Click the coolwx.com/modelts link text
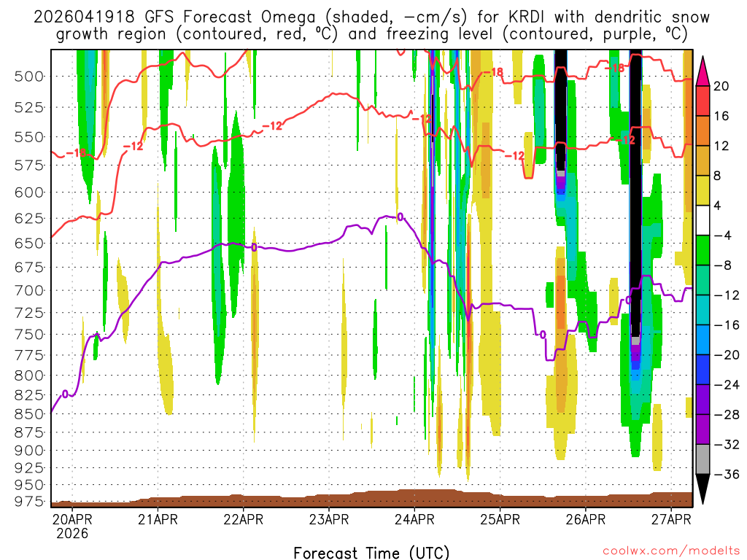 [671, 551]
